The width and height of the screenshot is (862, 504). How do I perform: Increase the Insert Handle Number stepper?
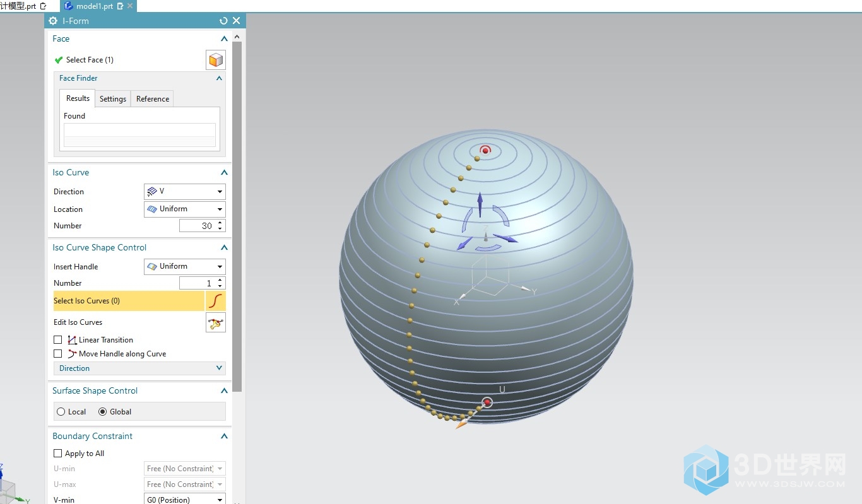(x=220, y=280)
